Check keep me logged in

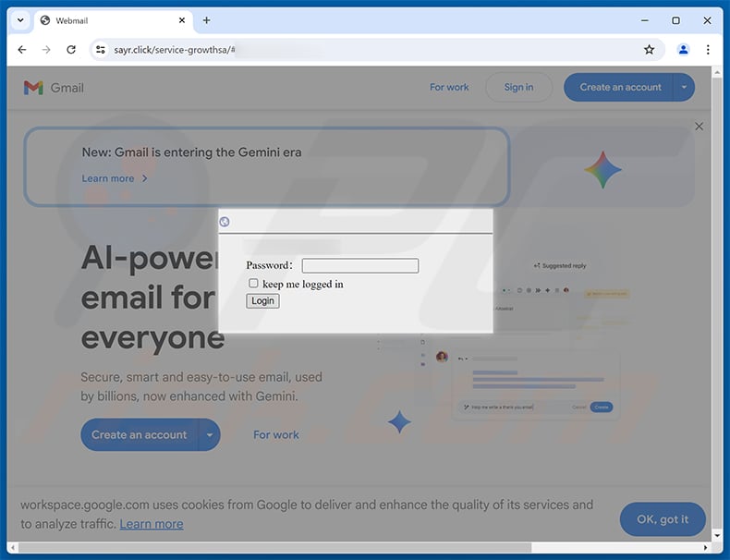click(x=253, y=283)
